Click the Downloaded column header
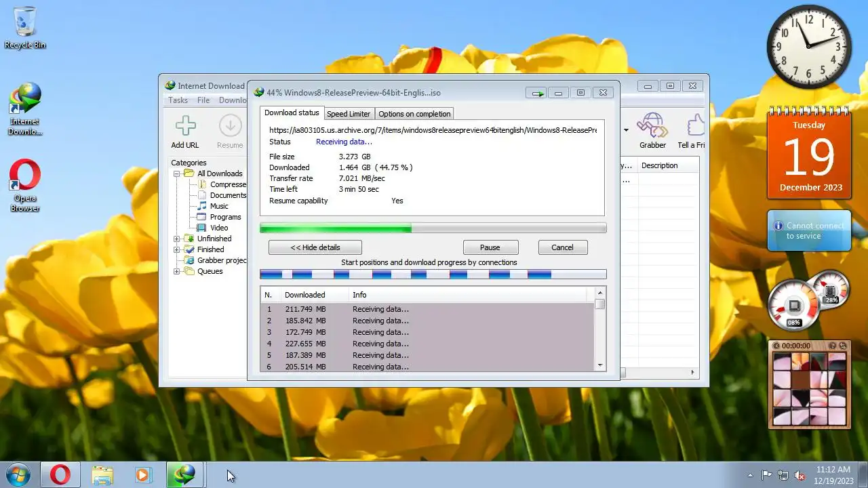 point(315,295)
